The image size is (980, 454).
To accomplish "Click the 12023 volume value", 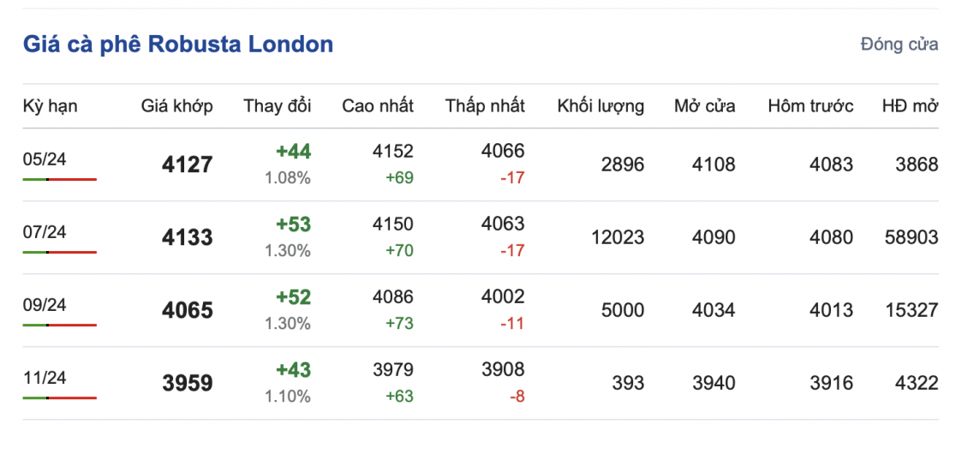I will [618, 237].
